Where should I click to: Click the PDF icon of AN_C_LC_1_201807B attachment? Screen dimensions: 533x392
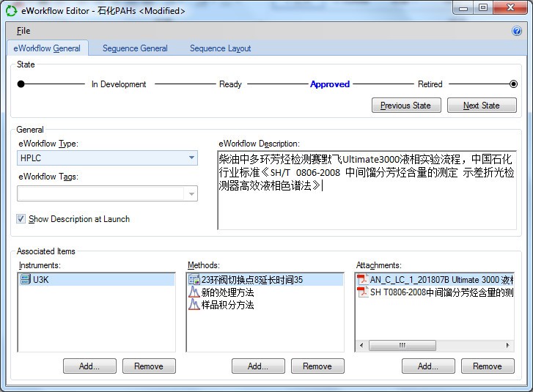[x=362, y=279]
